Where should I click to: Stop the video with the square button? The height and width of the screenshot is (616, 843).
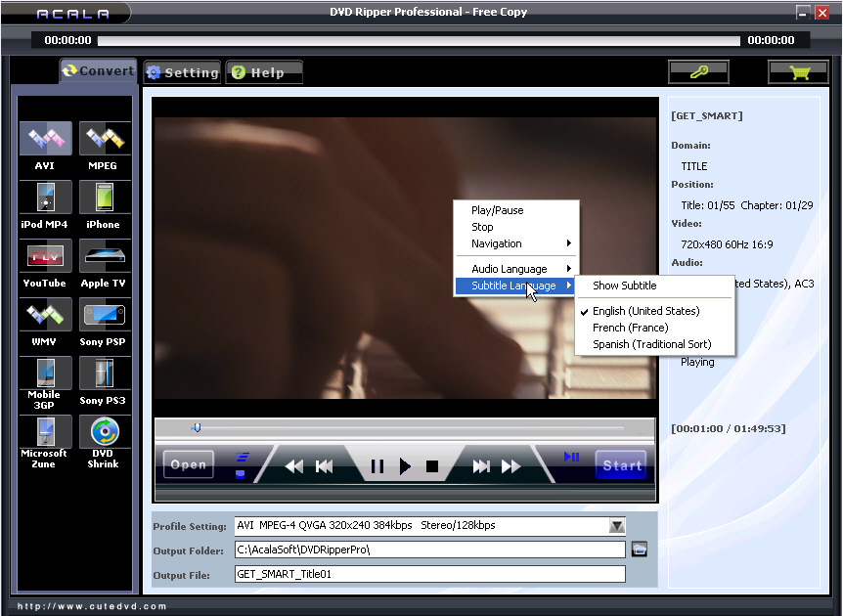[432, 466]
